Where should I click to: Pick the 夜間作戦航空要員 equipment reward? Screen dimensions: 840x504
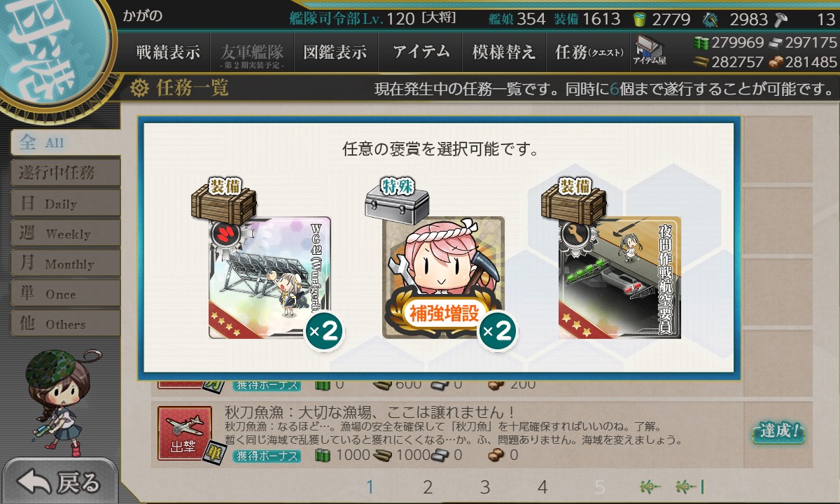(x=619, y=277)
